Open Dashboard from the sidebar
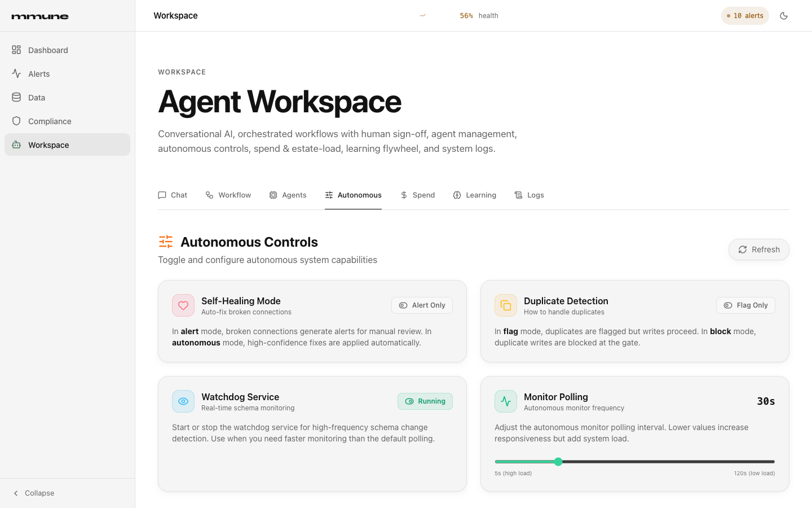 pos(67,50)
